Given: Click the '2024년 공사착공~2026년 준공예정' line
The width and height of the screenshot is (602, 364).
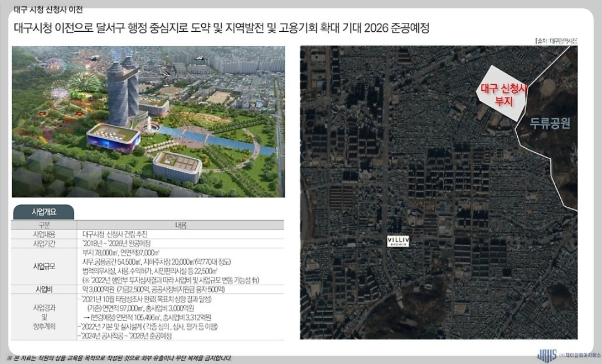Looking at the screenshot, I should [x=125, y=336].
